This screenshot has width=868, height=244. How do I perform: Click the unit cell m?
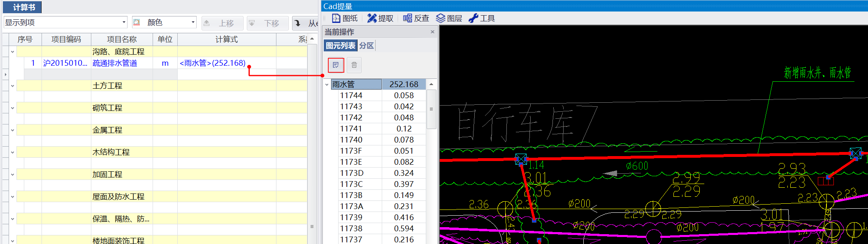165,63
